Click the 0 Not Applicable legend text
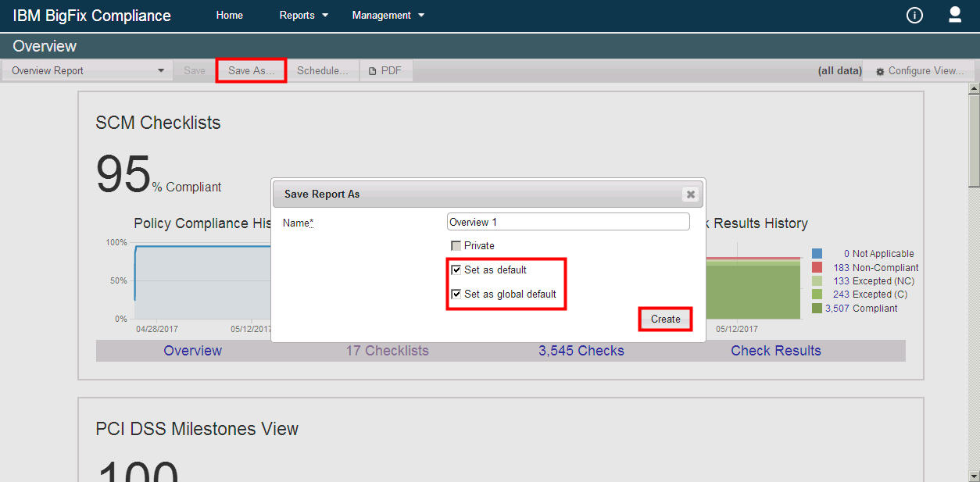This screenshot has height=482, width=980. click(x=879, y=253)
